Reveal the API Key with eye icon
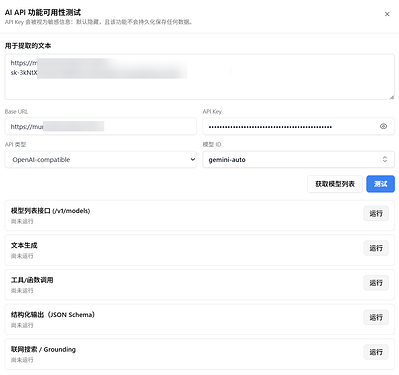This screenshot has height=375, width=399. pos(383,126)
